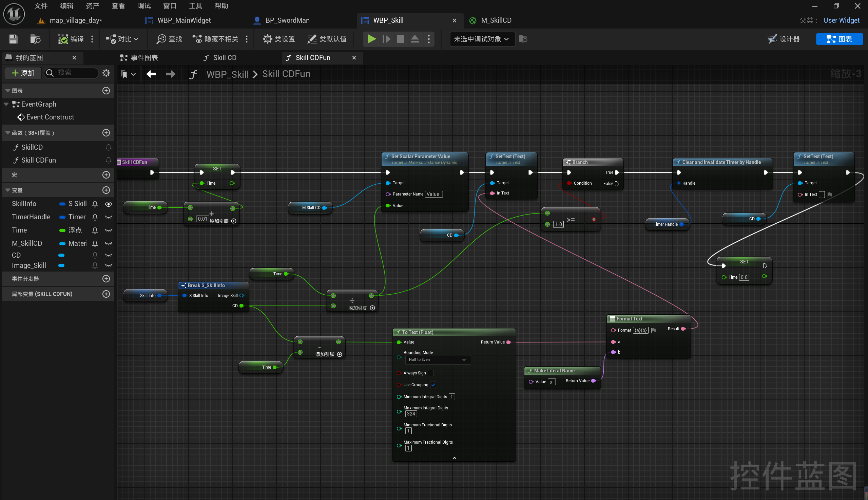Collapse the EventGraph tree item
Screen dimensions: 868x500
[6, 104]
